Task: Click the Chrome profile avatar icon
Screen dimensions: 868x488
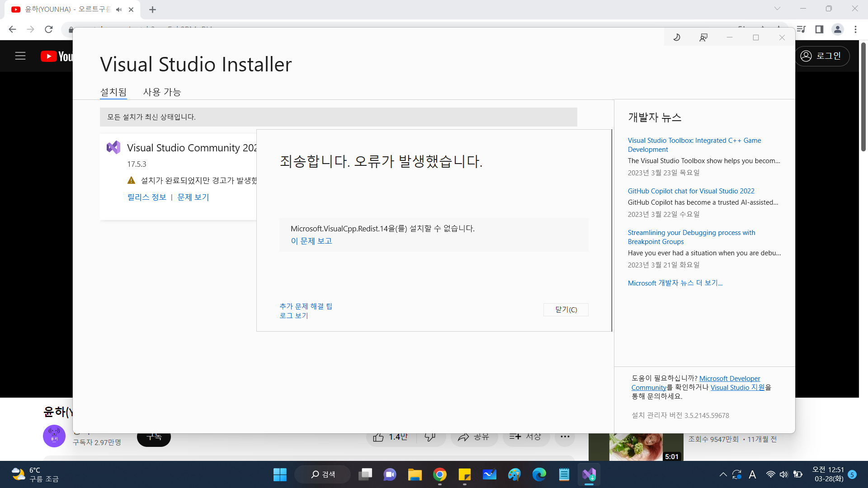Action: coord(837,29)
